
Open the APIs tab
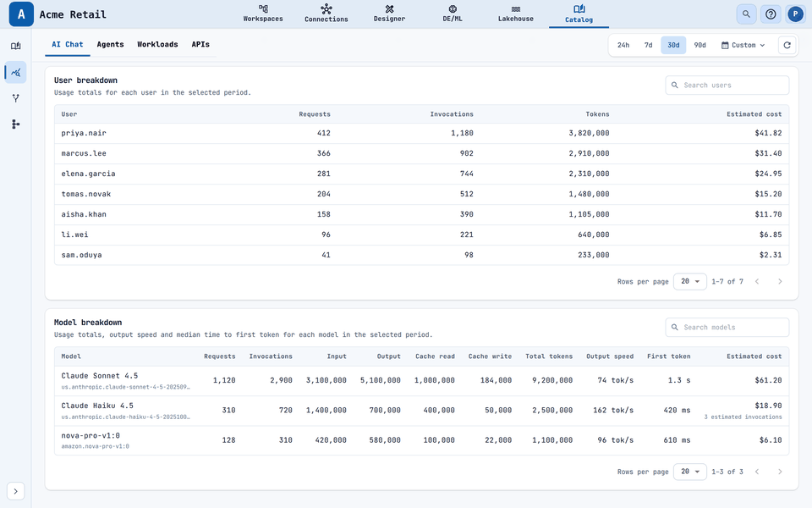[200, 45]
